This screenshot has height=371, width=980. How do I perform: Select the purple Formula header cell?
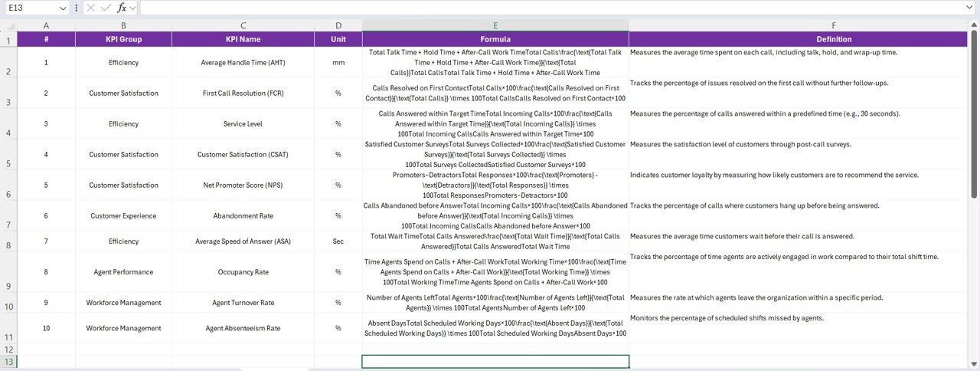click(x=495, y=39)
